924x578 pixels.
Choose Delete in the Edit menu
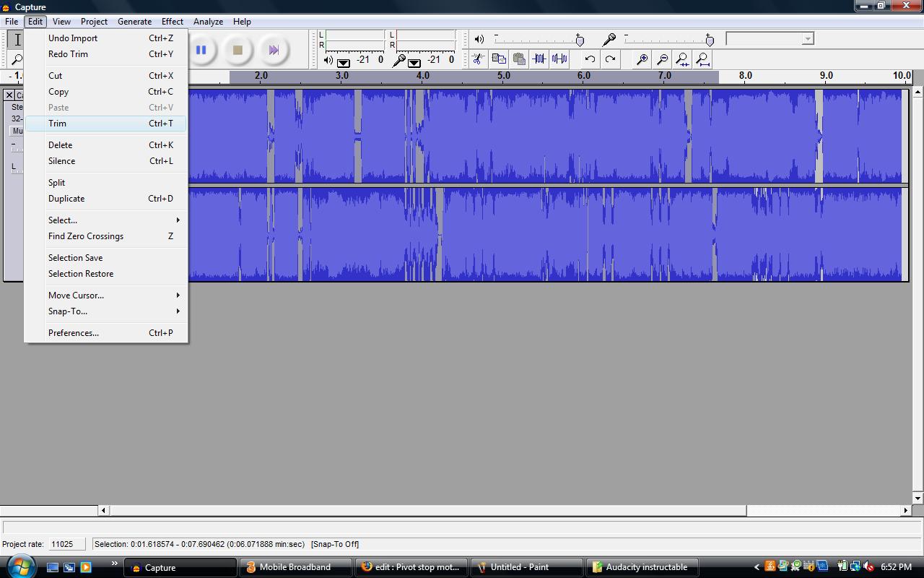(106, 145)
